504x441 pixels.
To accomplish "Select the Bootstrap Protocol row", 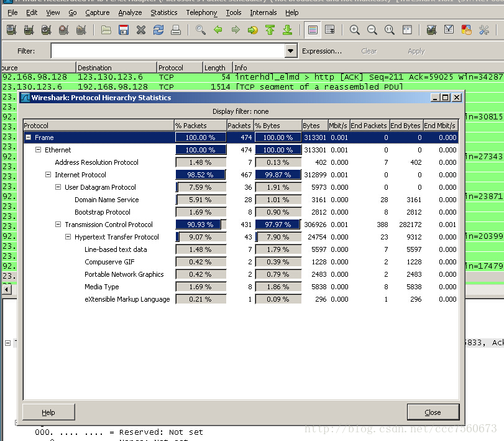I will pyautogui.click(x=241, y=212).
